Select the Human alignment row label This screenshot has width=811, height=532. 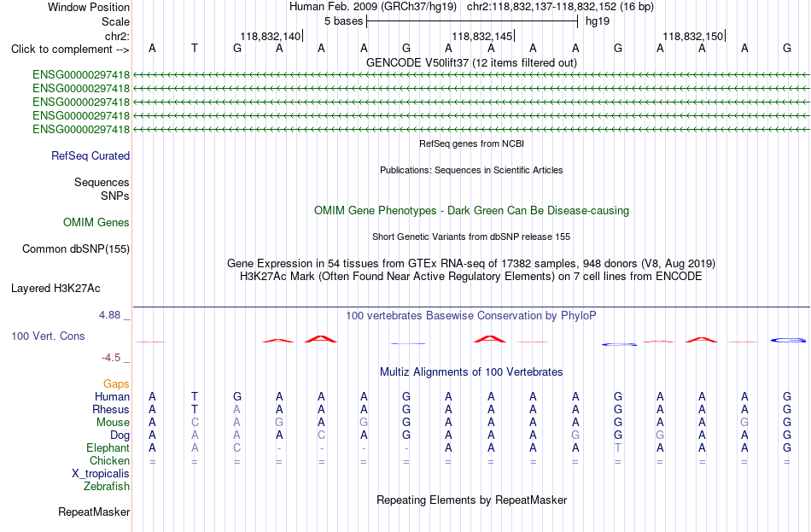coord(112,397)
